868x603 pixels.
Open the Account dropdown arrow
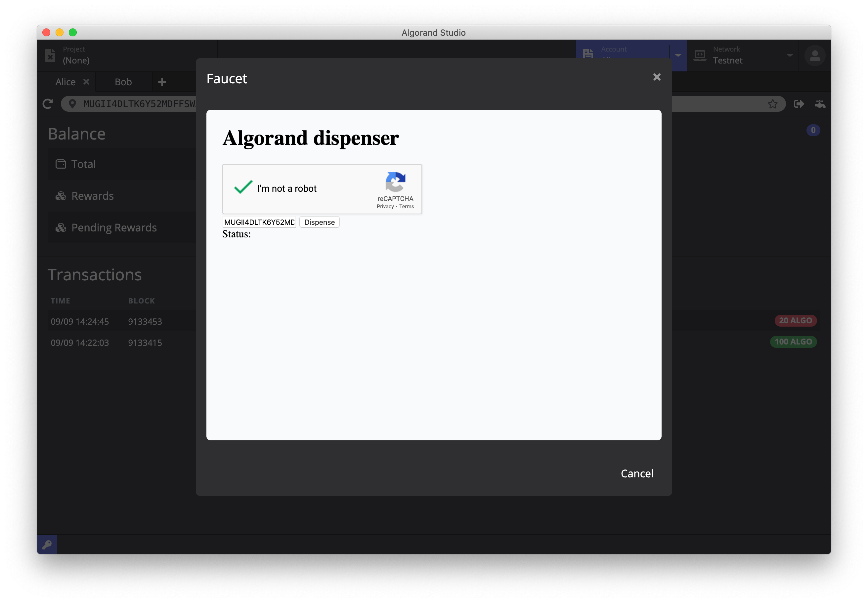click(x=678, y=56)
